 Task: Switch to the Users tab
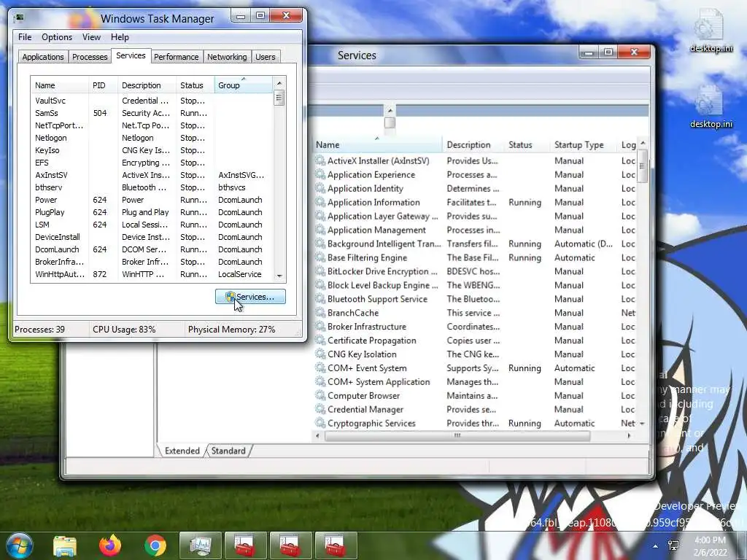coord(266,57)
